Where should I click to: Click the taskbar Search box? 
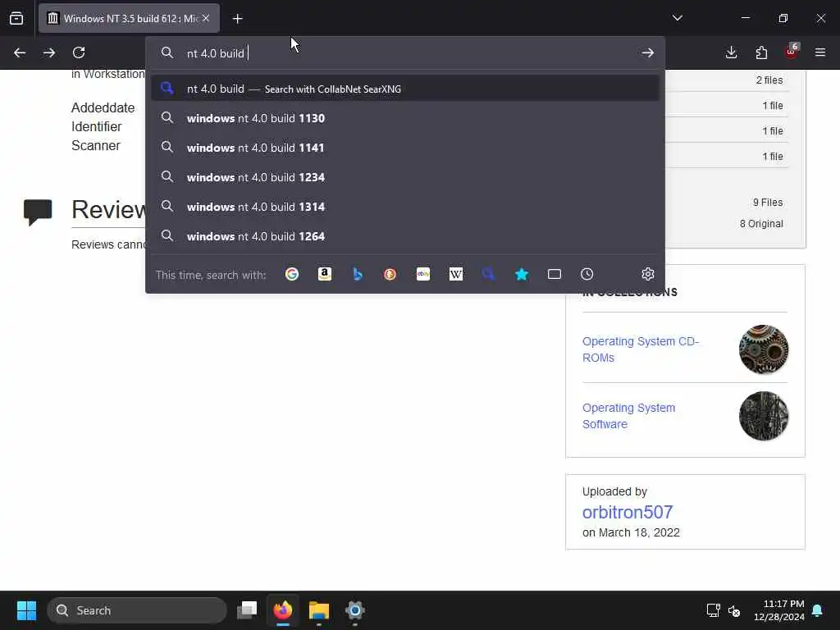137,610
